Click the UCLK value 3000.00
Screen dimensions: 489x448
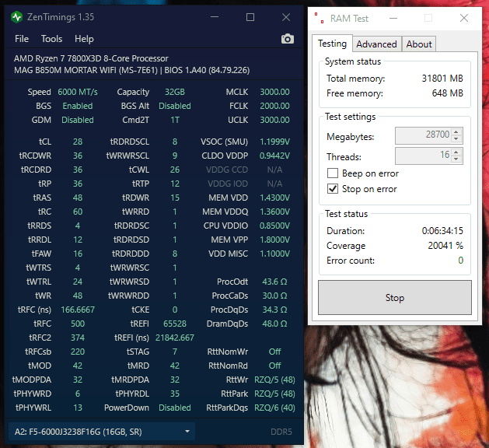[x=274, y=120]
